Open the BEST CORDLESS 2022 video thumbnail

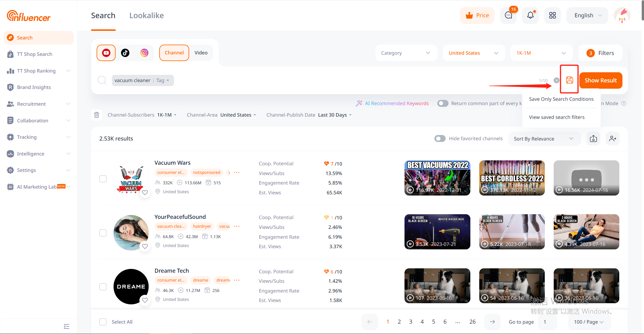point(512,178)
